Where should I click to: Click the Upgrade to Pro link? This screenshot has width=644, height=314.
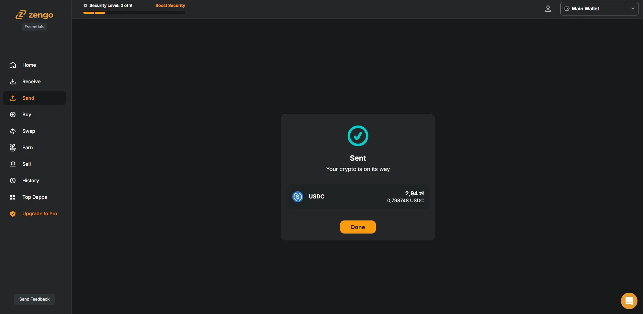(40, 214)
